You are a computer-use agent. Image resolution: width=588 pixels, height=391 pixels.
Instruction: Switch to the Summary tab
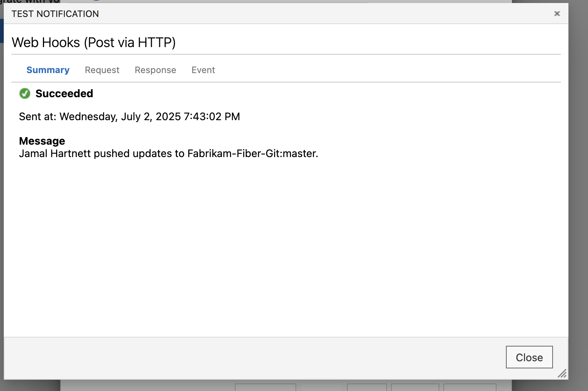point(48,70)
